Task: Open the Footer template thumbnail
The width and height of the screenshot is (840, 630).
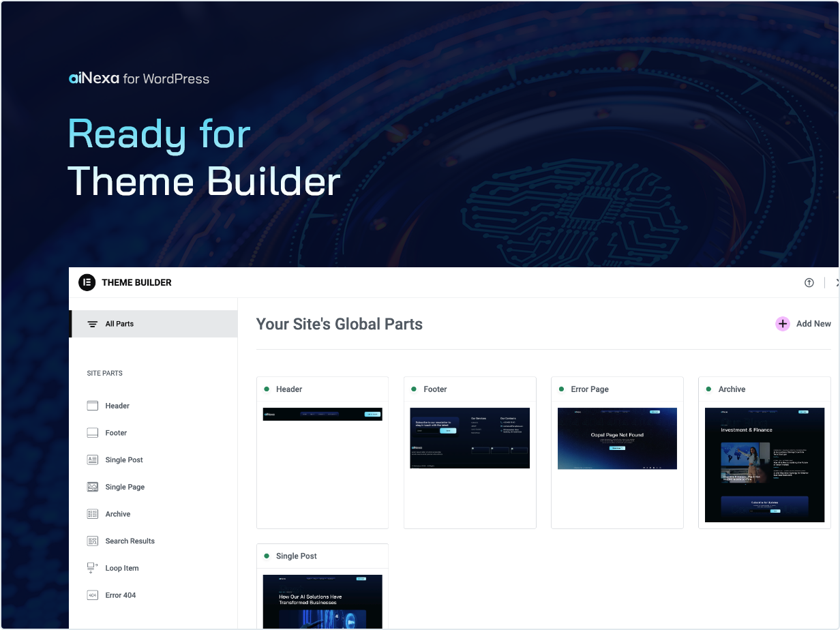Action: point(470,438)
